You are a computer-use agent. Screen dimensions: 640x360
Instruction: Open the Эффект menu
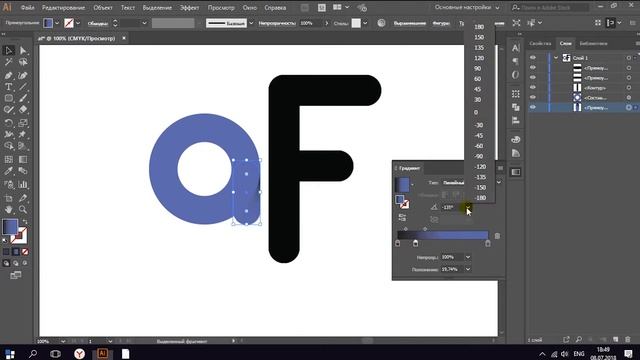tap(189, 8)
